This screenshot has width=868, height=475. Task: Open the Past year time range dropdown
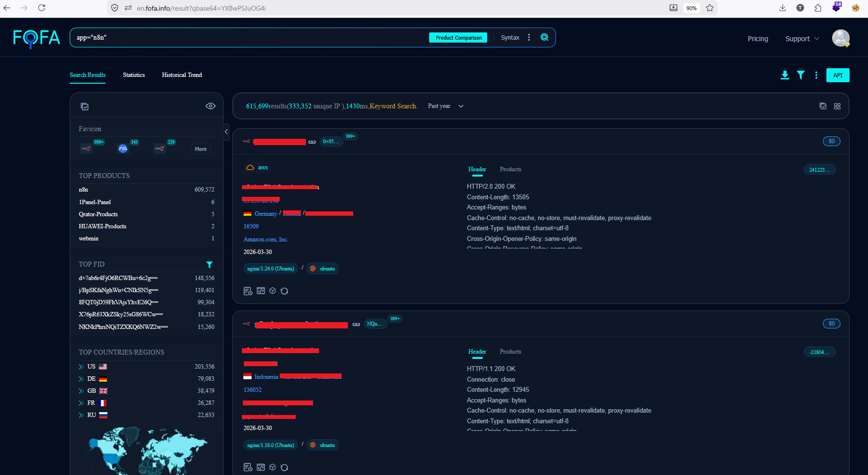coord(445,106)
